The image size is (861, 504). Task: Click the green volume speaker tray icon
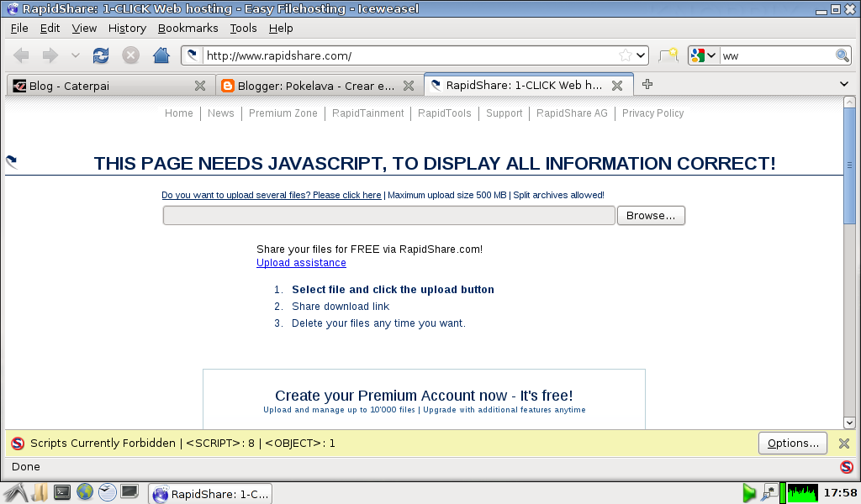(749, 493)
